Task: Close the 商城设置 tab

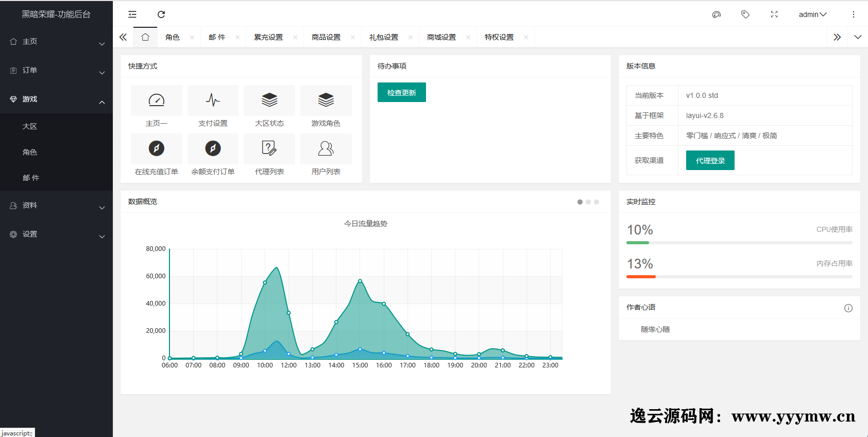Action: 468,37
